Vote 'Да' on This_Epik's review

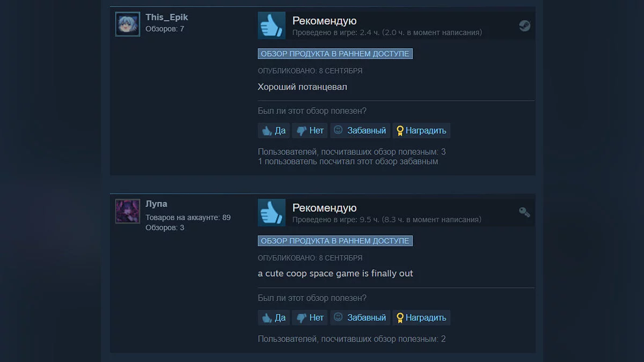pyautogui.click(x=274, y=130)
